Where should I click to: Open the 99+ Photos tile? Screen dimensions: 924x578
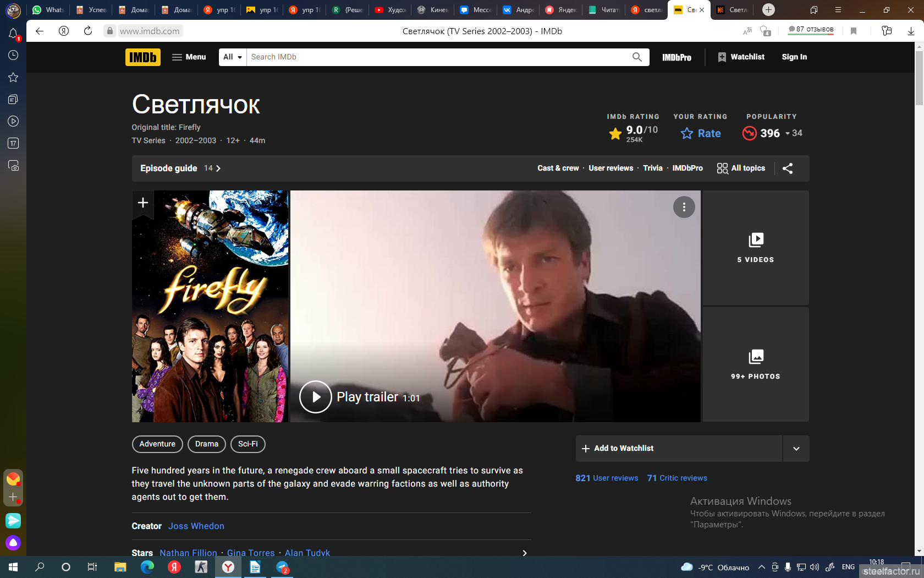(756, 364)
